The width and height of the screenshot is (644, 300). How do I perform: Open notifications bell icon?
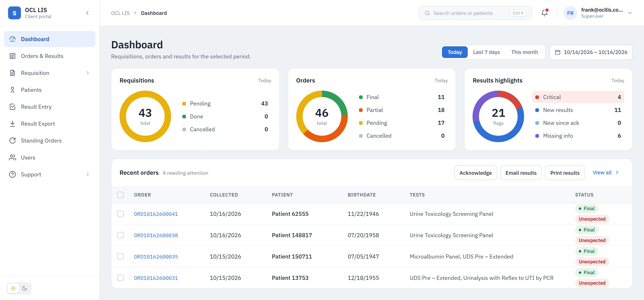[x=545, y=13]
